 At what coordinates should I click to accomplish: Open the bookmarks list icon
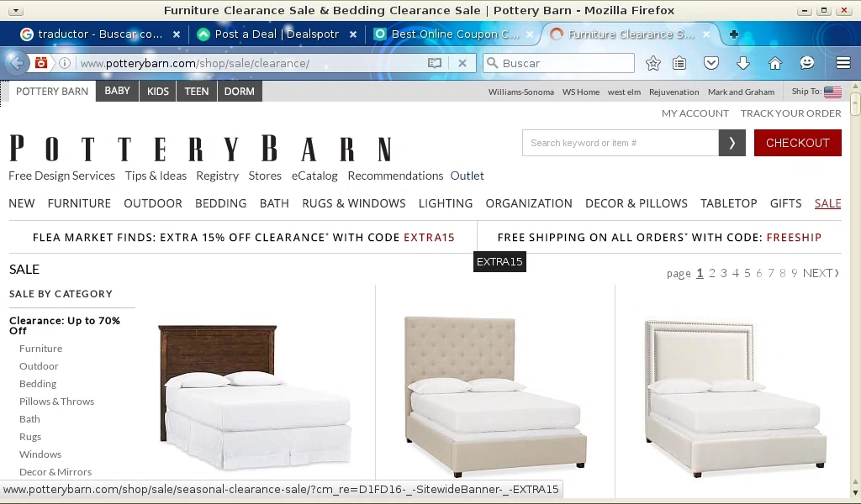[x=679, y=63]
